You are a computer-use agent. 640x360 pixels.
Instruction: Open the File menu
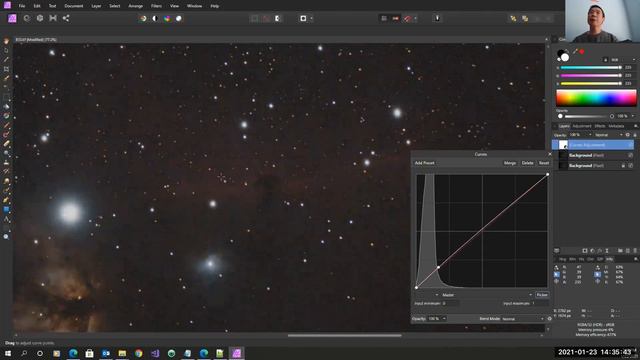pyautogui.click(x=22, y=6)
